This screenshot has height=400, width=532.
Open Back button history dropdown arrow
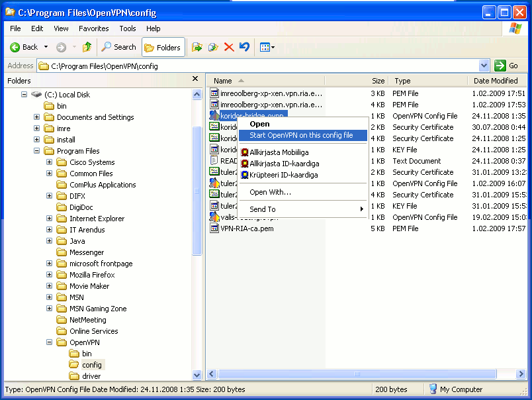pyautogui.click(x=46, y=47)
